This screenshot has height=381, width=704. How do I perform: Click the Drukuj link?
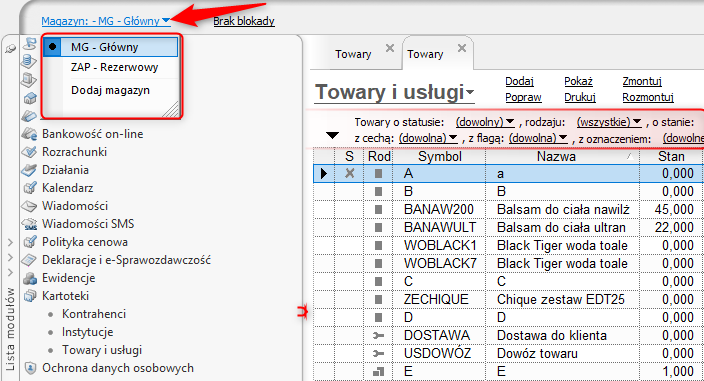(x=580, y=97)
